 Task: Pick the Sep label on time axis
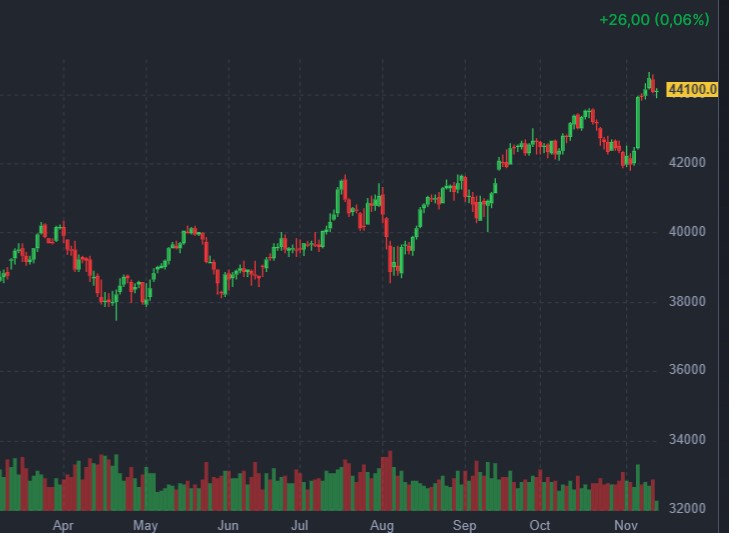pos(464,524)
